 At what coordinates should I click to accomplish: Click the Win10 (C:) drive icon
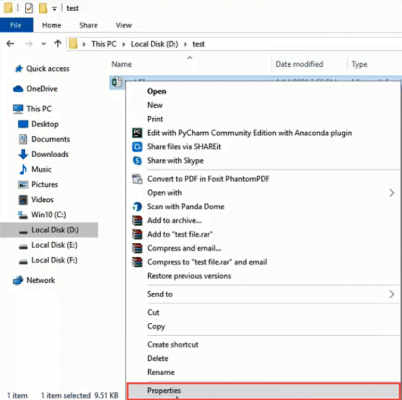pyautogui.click(x=23, y=215)
